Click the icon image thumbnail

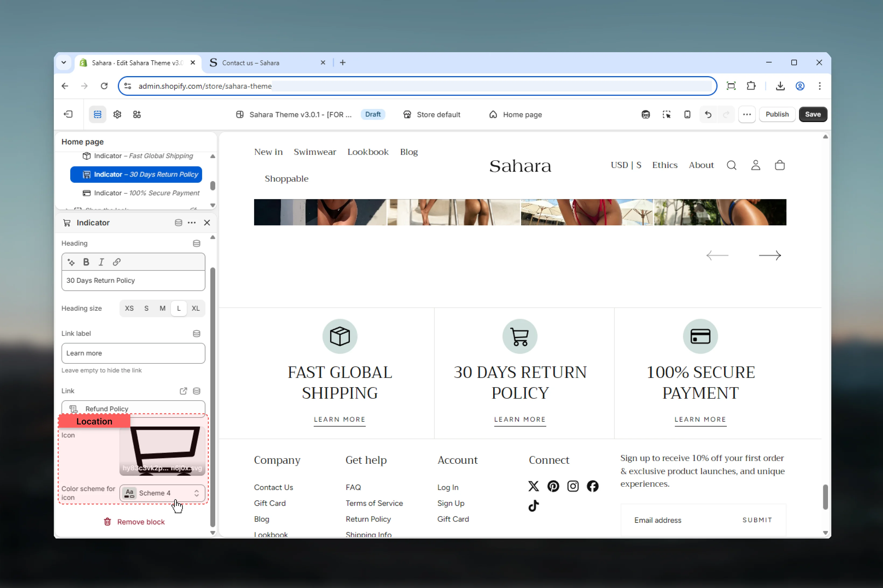(x=162, y=451)
